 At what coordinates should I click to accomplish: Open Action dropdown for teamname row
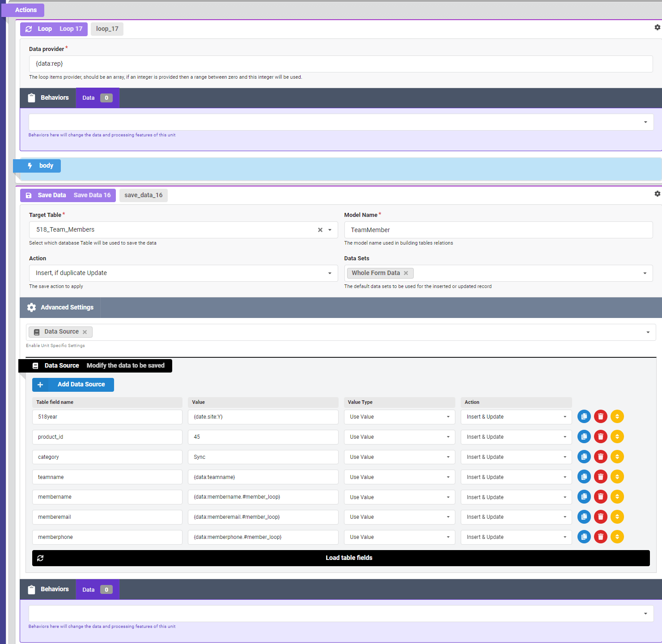coord(516,477)
